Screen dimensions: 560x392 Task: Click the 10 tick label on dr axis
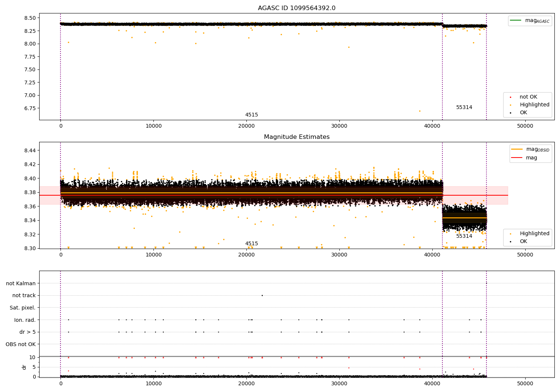(x=32, y=358)
